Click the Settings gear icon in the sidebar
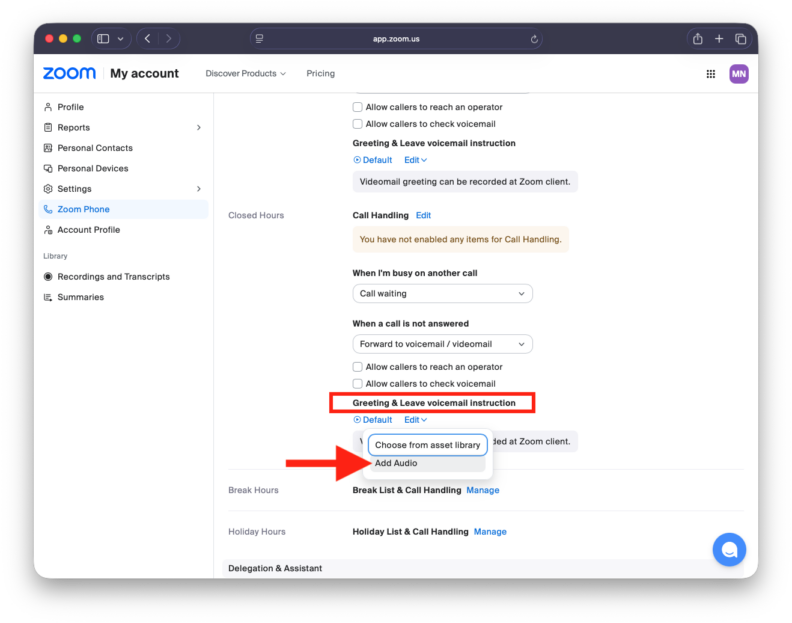 click(x=48, y=189)
